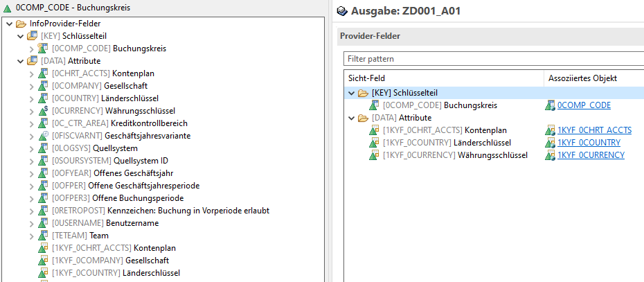Click the [TETEAM] Team icon

pyautogui.click(x=43, y=236)
